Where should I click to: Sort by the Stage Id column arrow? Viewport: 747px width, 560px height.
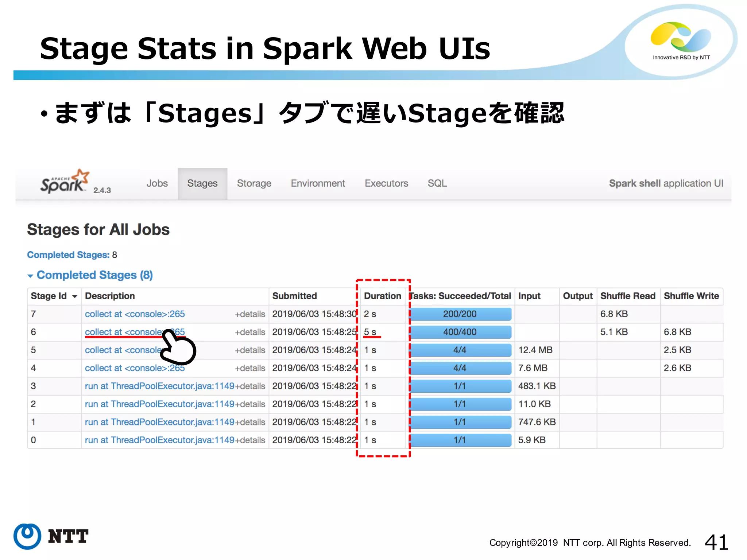pos(75,296)
